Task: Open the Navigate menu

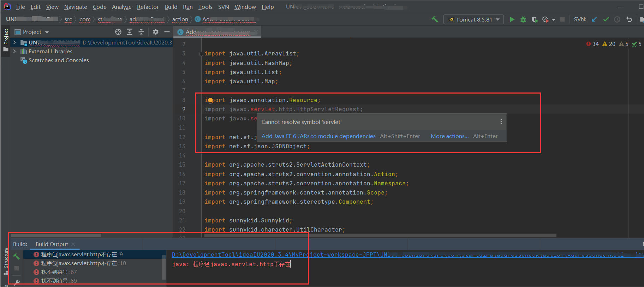Action: tap(76, 7)
